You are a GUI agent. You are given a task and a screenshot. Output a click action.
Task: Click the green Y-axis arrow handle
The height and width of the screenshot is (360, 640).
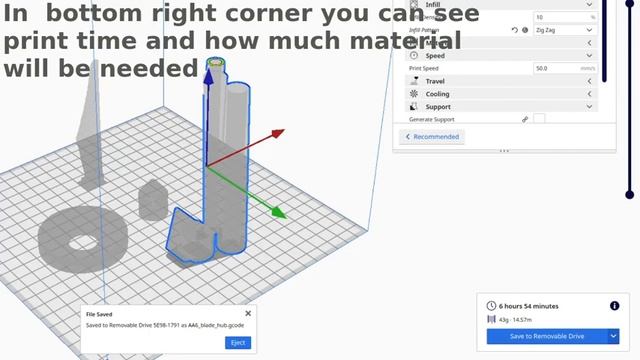coord(279,213)
